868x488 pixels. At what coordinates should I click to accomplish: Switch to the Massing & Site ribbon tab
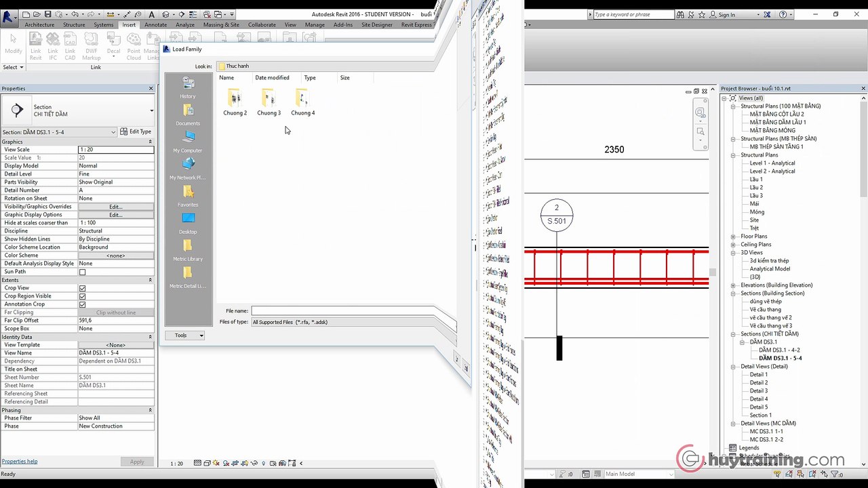point(221,25)
